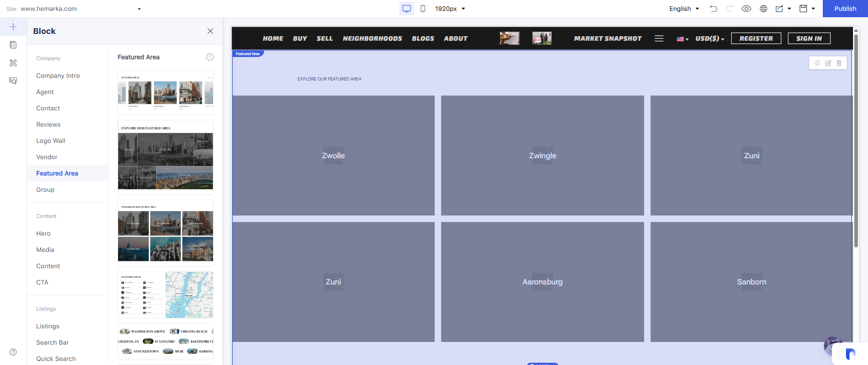Expand the site URL dropdown
Image resolution: width=868 pixels, height=365 pixels.
pos(139,9)
